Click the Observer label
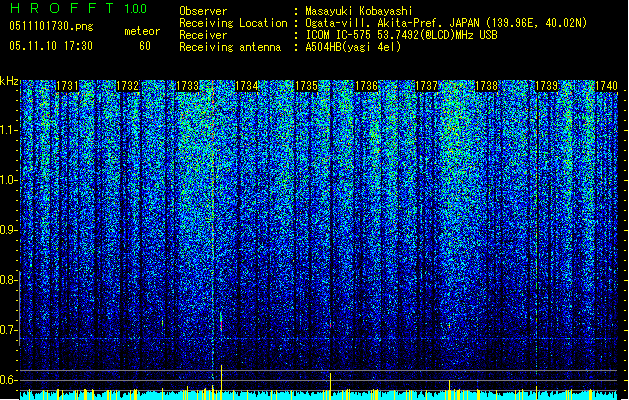 point(203,11)
